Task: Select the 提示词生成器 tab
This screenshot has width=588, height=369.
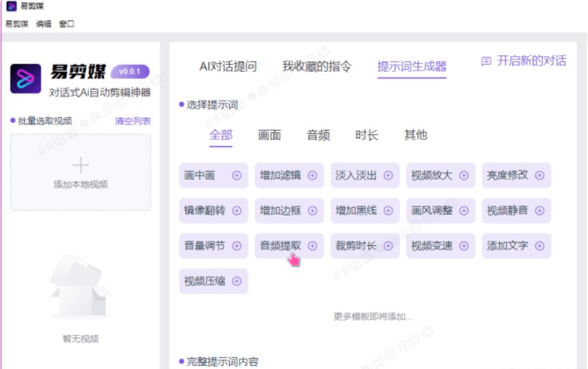Action: tap(412, 66)
